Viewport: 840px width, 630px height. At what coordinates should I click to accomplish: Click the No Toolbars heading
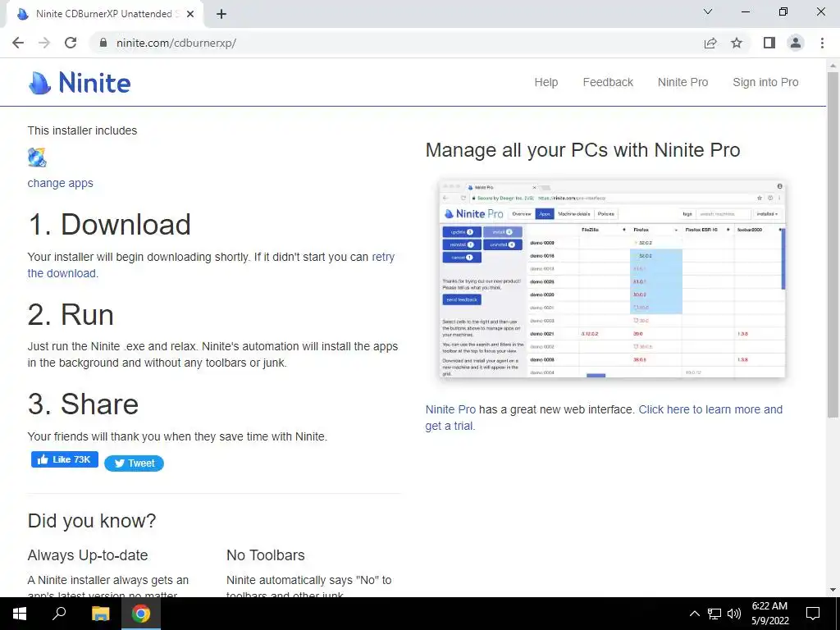click(x=266, y=555)
